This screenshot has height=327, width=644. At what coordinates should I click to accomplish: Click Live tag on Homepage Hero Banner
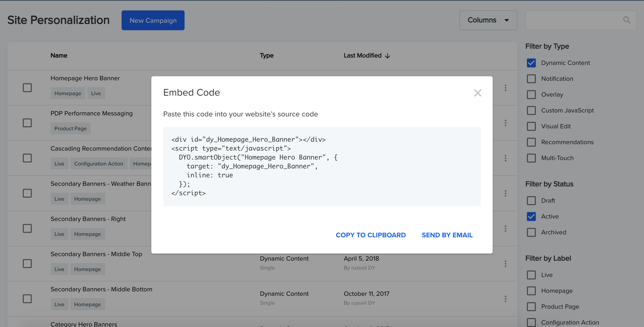[96, 93]
